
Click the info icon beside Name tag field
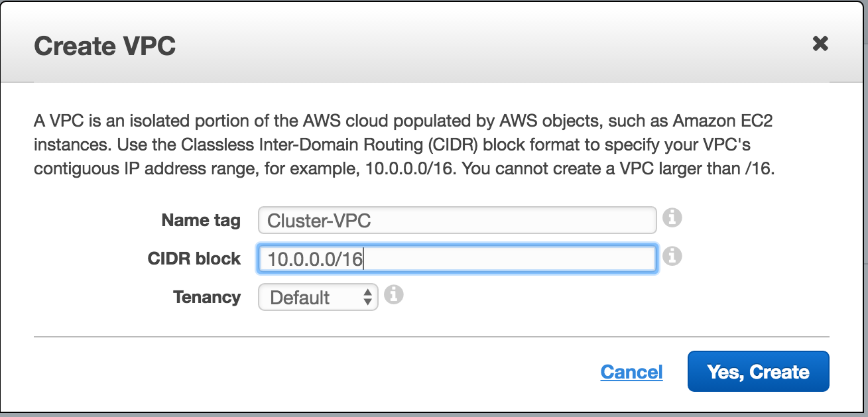(672, 217)
